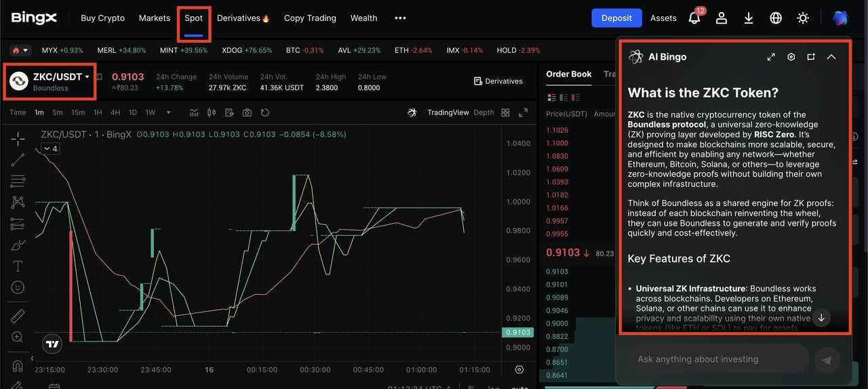The image size is (868, 389).
Task: Focus the Ask anything about investing field
Action: pos(717,359)
